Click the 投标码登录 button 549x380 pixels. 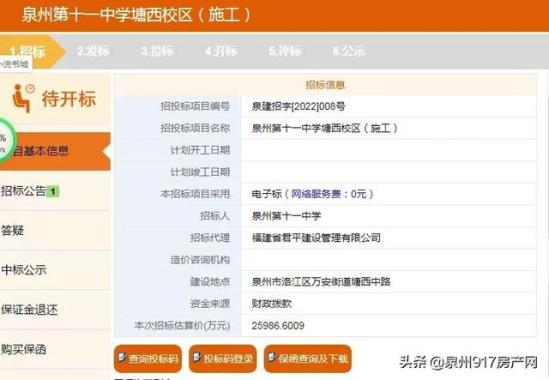pyautogui.click(x=223, y=358)
